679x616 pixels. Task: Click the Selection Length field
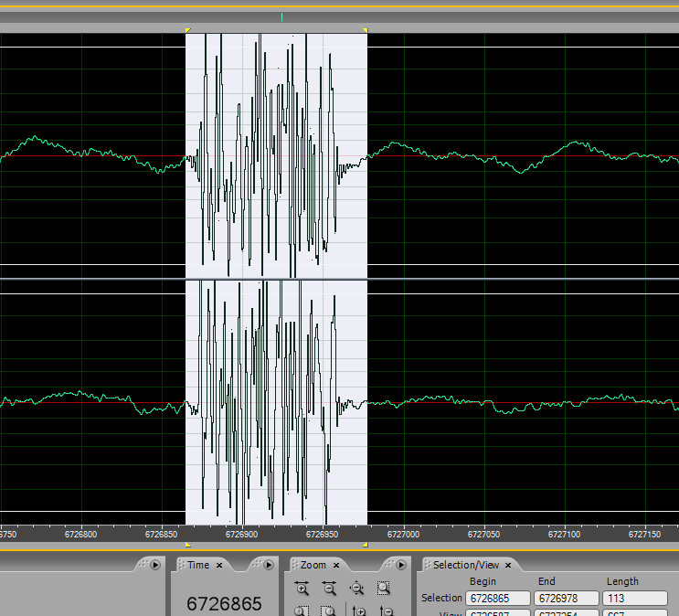pyautogui.click(x=634, y=598)
